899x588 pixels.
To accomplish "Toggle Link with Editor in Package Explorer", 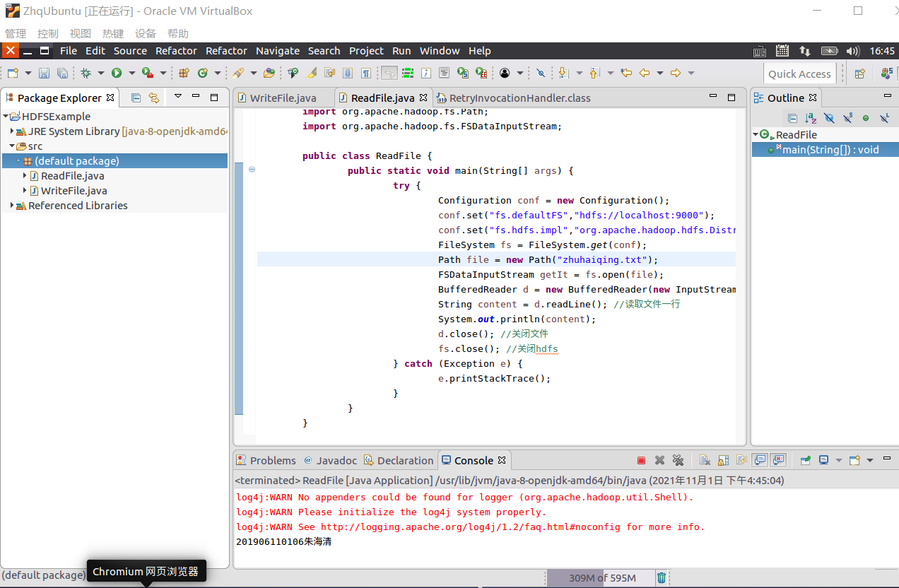I will [153, 98].
